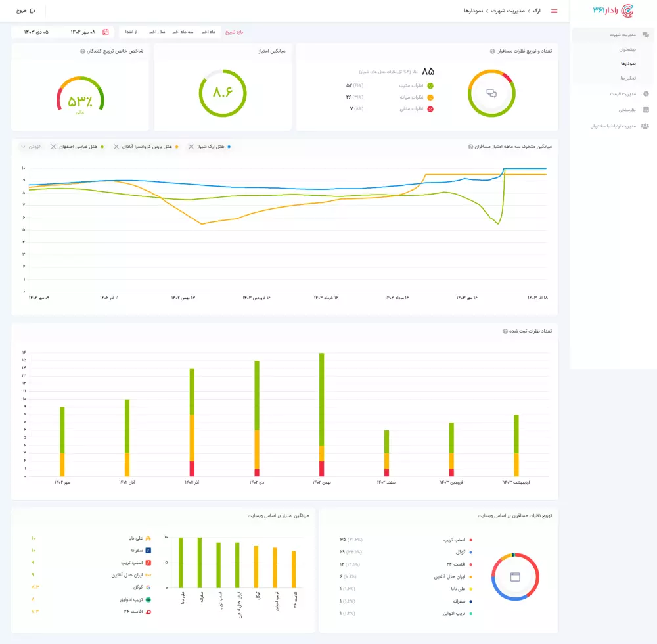Click the orange dot of هتل پارس کاروانسرا
Viewport: 657px width, 644px height.
point(177,147)
